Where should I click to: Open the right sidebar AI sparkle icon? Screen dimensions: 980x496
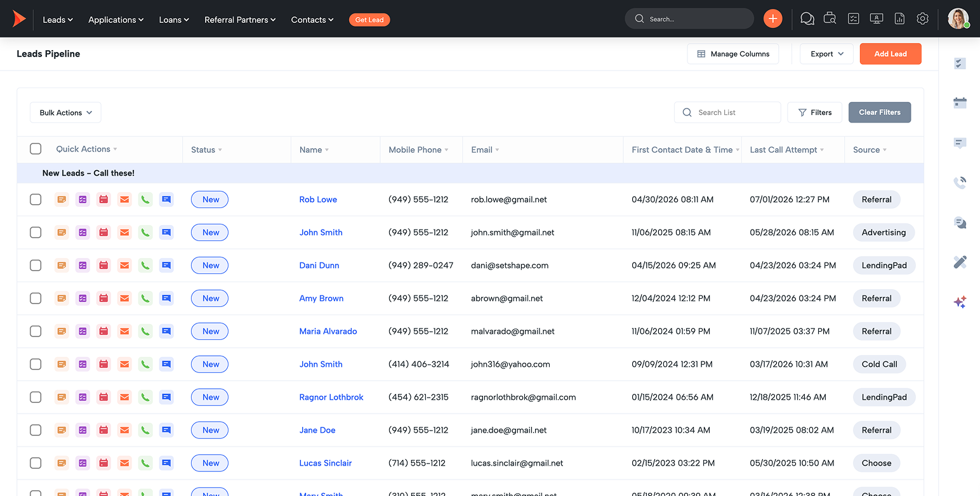(x=960, y=303)
